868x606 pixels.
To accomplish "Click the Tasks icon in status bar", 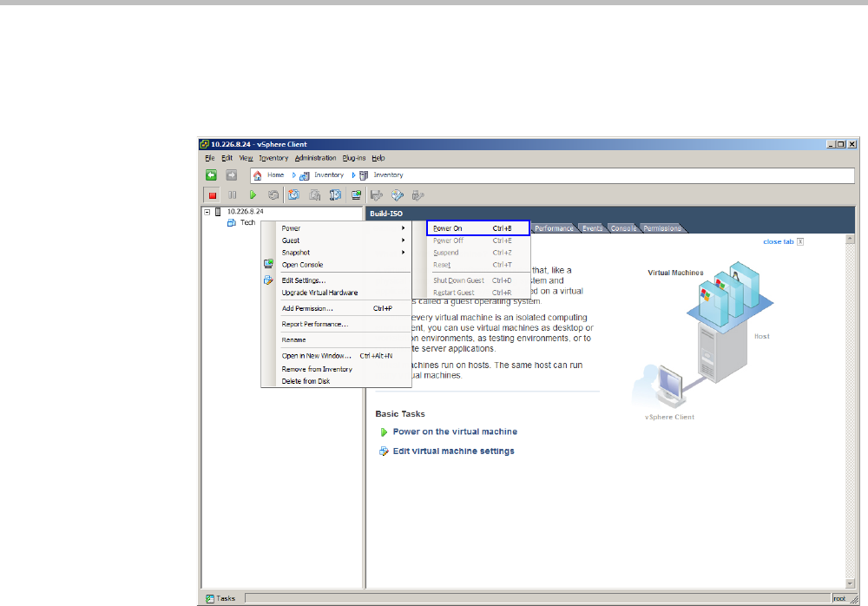I will coord(210,598).
